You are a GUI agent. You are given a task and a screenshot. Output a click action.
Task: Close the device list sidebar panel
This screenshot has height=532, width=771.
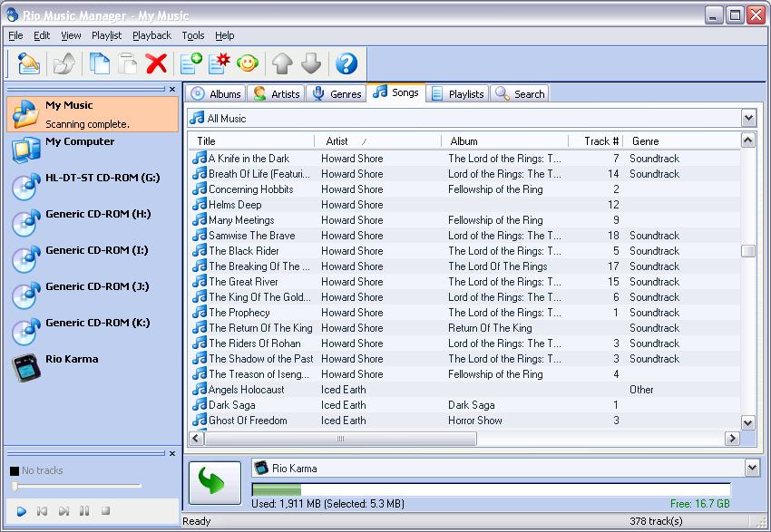click(172, 90)
